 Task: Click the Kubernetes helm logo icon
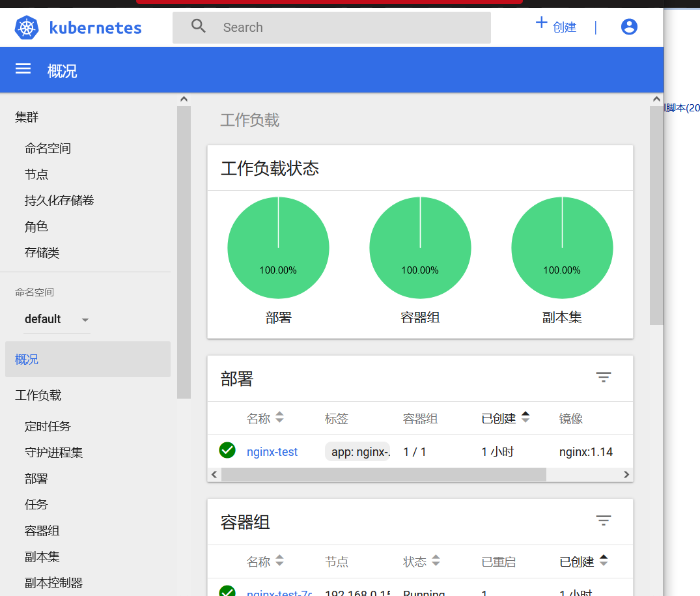(x=26, y=27)
